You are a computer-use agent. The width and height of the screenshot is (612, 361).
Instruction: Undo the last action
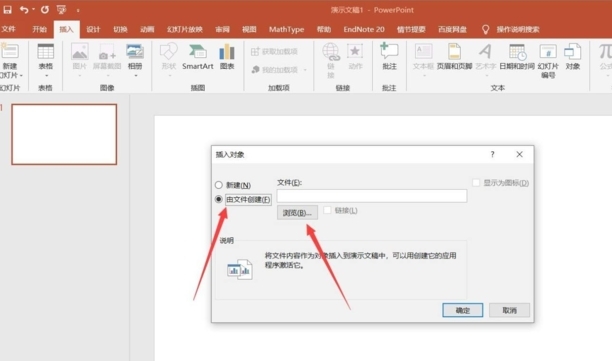pos(24,10)
